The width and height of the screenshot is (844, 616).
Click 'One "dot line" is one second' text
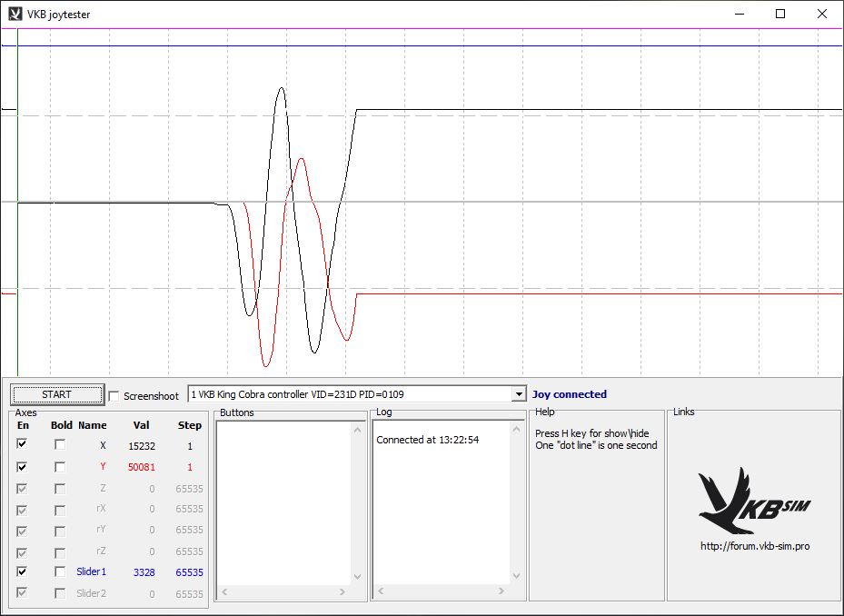596,445
